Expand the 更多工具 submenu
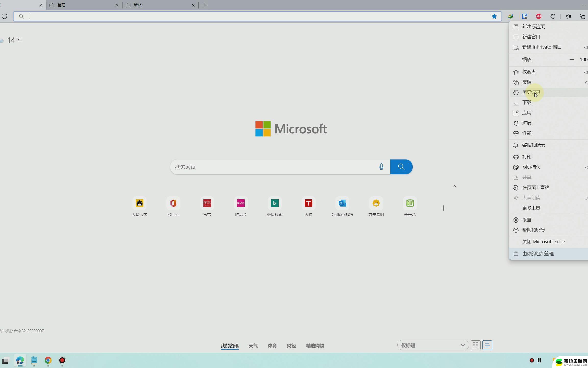Image resolution: width=588 pixels, height=368 pixels. [549, 208]
